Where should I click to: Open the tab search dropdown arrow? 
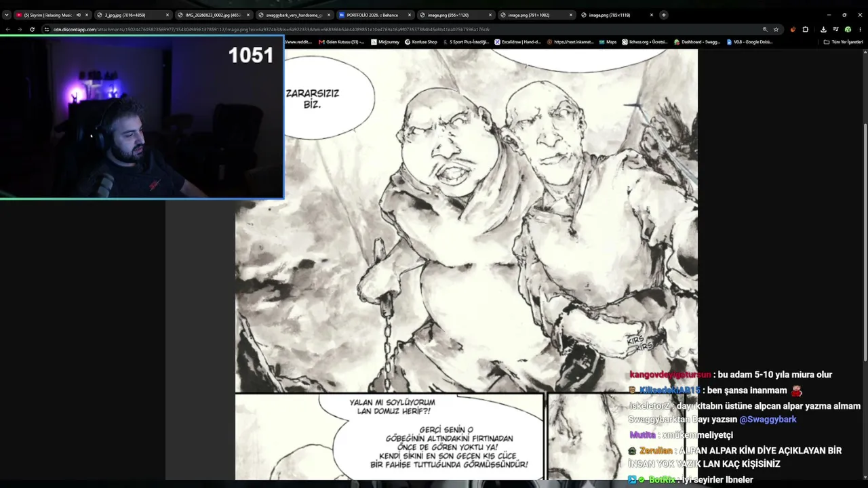pyautogui.click(x=6, y=15)
